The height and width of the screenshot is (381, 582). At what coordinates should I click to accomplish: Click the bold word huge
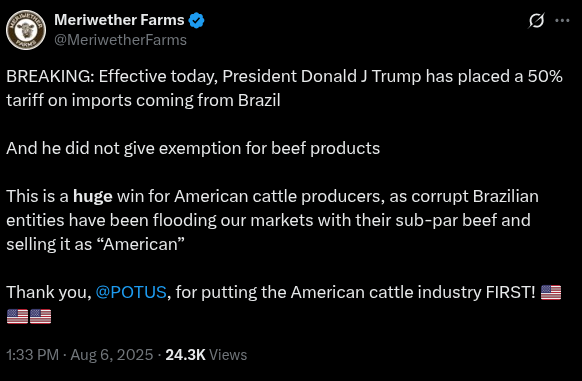pos(93,196)
